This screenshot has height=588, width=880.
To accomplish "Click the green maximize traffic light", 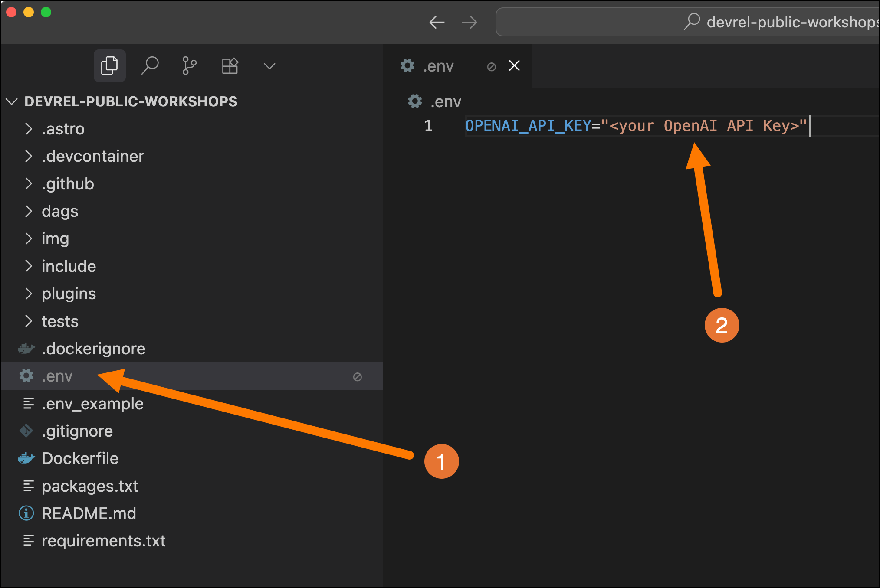I will pyautogui.click(x=46, y=12).
